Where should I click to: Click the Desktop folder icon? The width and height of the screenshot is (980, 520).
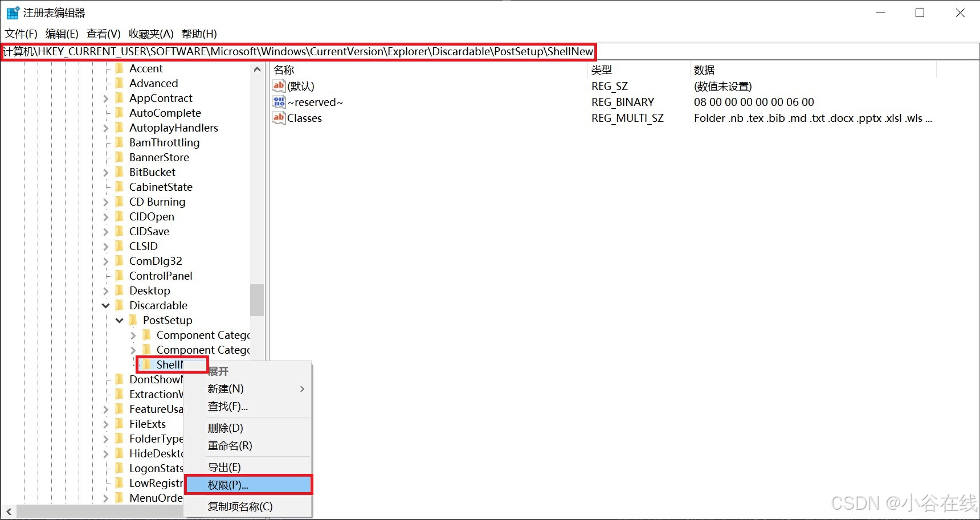pyautogui.click(x=120, y=290)
